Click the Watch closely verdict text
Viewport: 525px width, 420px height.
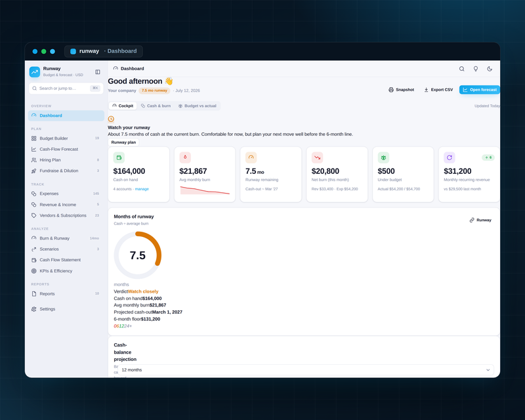143,291
